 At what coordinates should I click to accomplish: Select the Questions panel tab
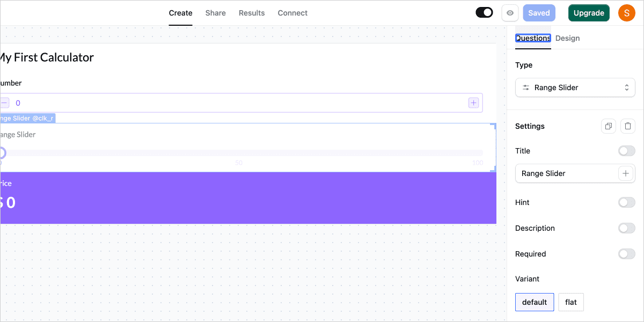coord(533,38)
